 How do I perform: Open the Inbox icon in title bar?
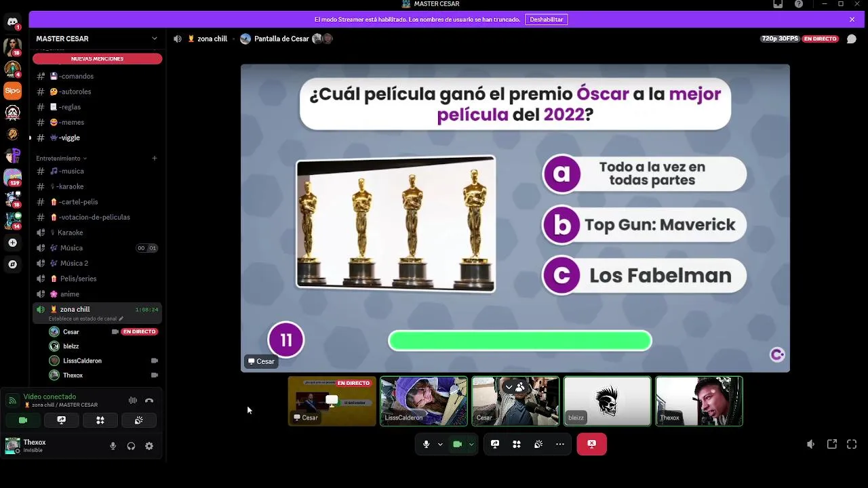pyautogui.click(x=778, y=4)
